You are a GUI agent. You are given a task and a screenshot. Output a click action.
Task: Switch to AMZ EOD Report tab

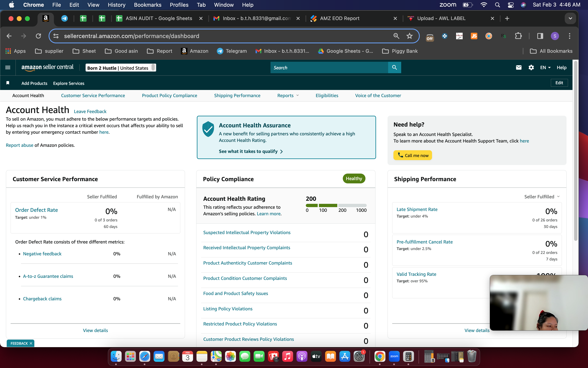point(354,18)
